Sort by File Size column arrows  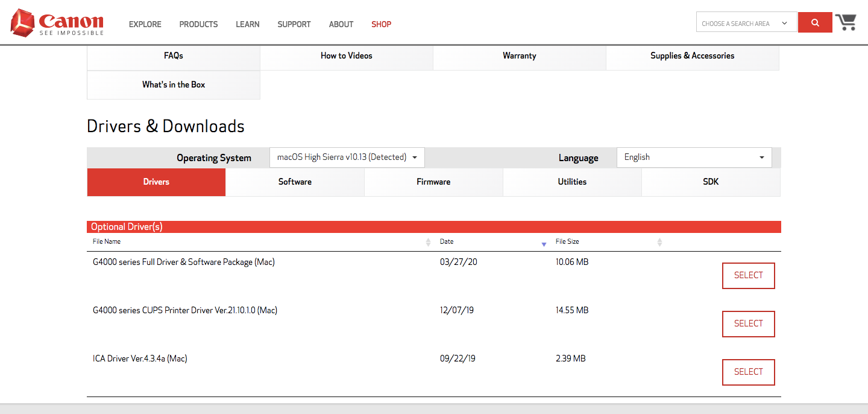click(x=659, y=242)
